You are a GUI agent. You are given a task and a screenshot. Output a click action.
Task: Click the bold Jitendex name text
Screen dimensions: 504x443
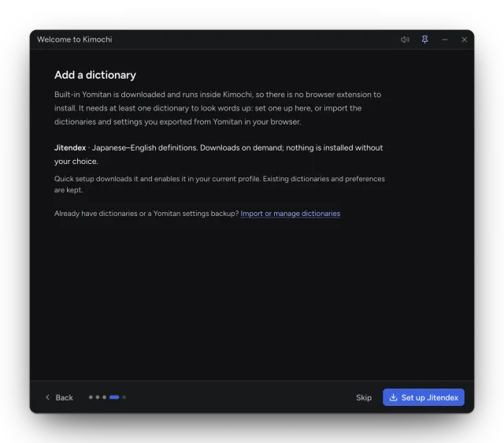pyautogui.click(x=70, y=147)
